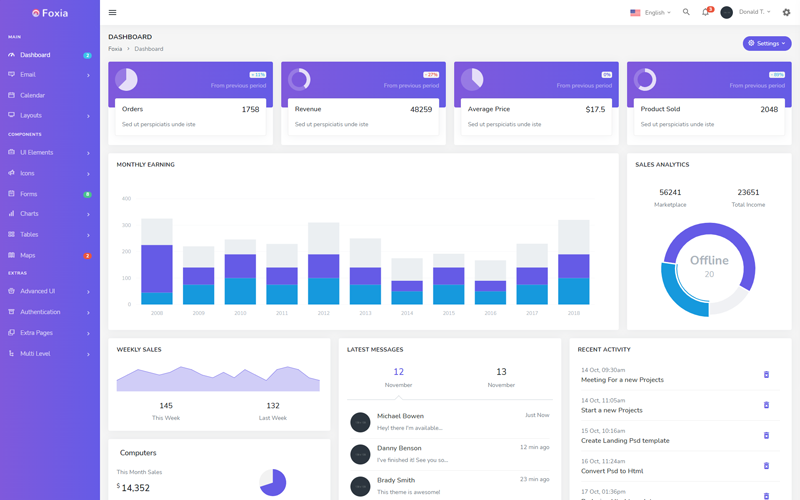Screen dimensions: 800x500
Task: Open Donald T. user dropdown
Action: tap(746, 12)
